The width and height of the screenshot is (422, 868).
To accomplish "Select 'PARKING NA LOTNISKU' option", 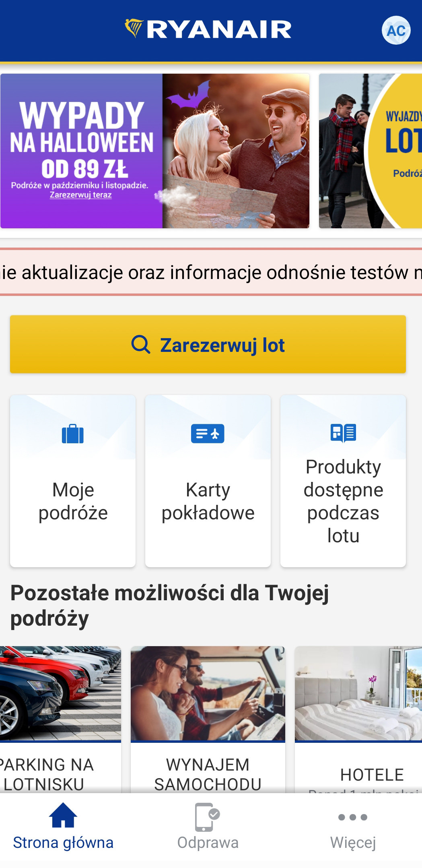I will pos(47,775).
